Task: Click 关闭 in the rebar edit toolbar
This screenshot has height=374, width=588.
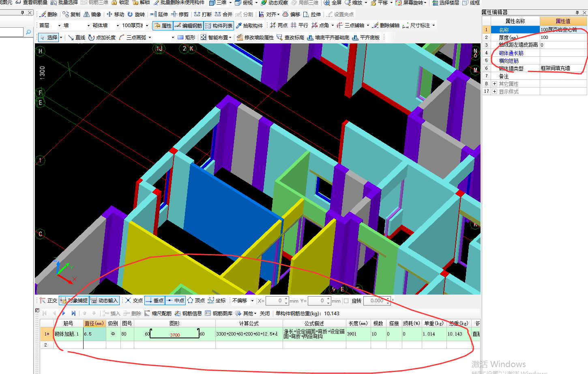Action: click(x=265, y=313)
